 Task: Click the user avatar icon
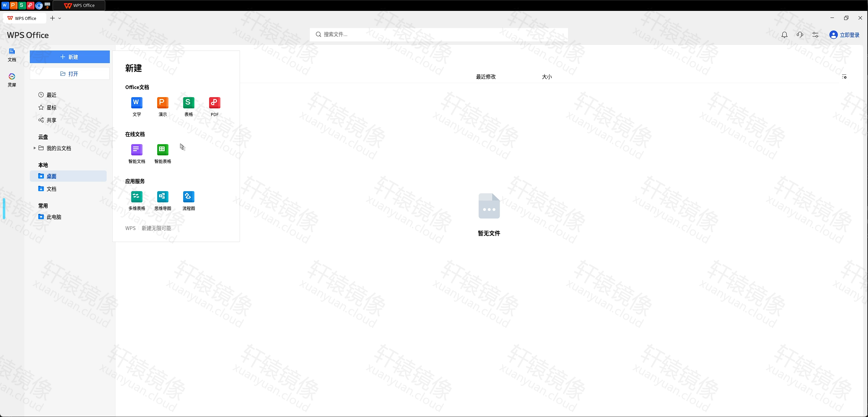pyautogui.click(x=833, y=35)
